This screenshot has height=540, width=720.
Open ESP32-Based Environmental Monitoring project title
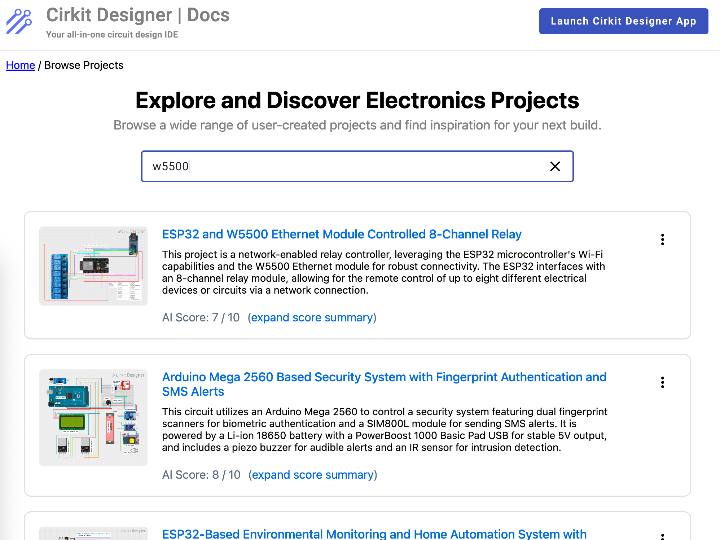[374, 534]
